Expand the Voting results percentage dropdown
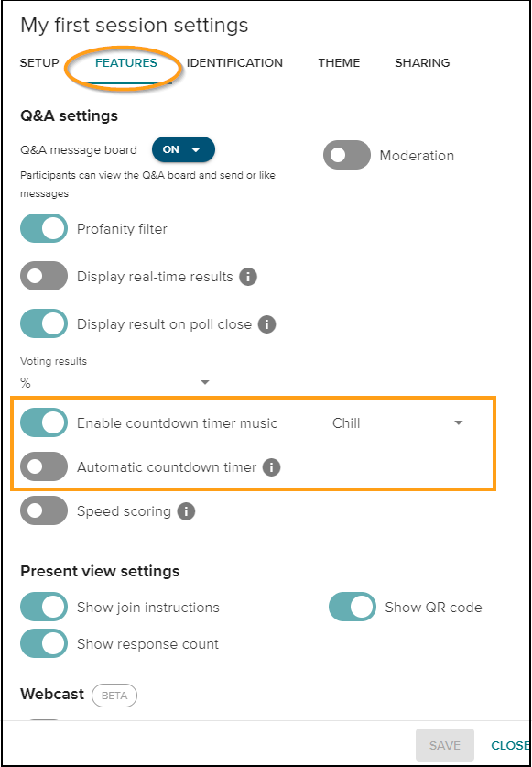Viewport: 532px width, 767px height. [x=205, y=382]
